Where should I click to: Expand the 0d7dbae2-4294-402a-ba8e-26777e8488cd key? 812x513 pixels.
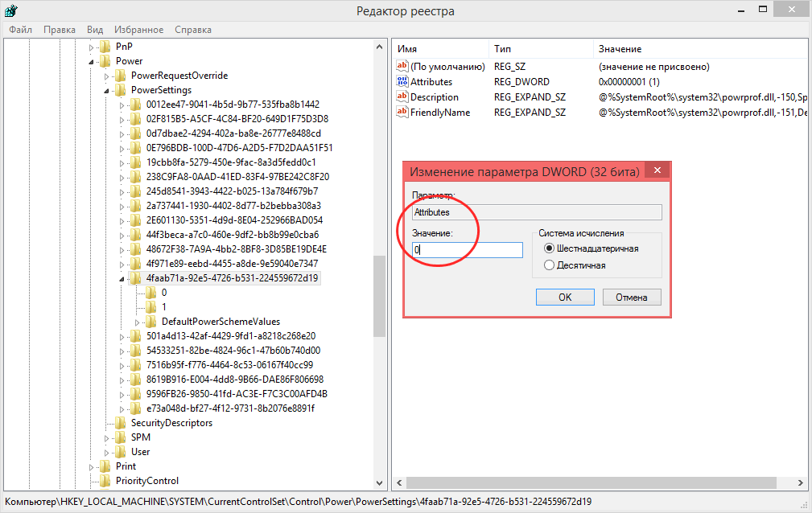pyautogui.click(x=122, y=134)
